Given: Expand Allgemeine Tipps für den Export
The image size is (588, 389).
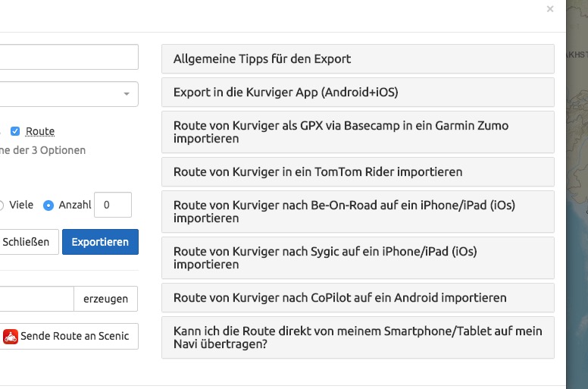Looking at the screenshot, I should [x=358, y=59].
